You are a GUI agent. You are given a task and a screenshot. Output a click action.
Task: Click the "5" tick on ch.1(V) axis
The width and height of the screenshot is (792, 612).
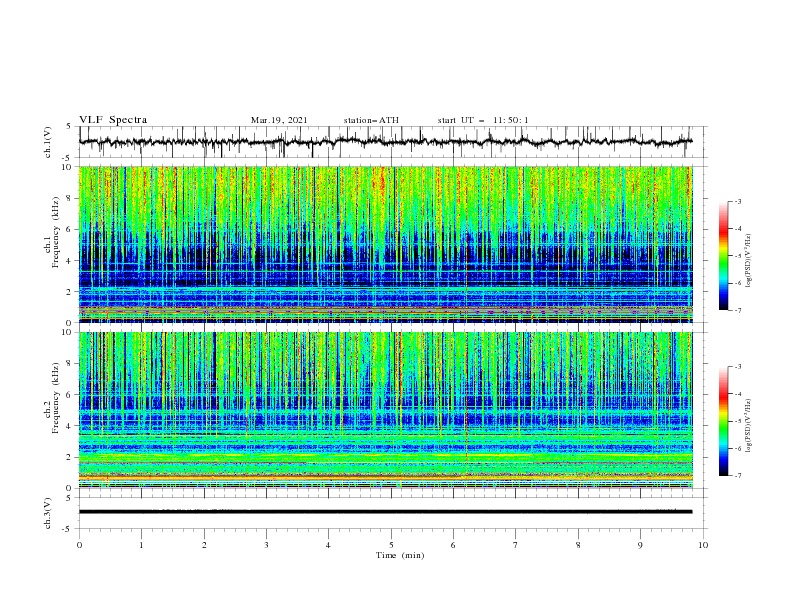pyautogui.click(x=69, y=126)
